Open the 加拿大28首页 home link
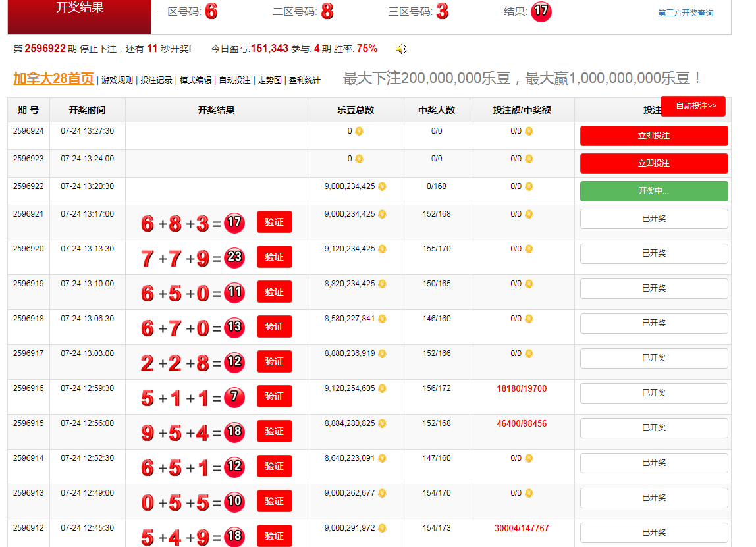 [x=53, y=78]
